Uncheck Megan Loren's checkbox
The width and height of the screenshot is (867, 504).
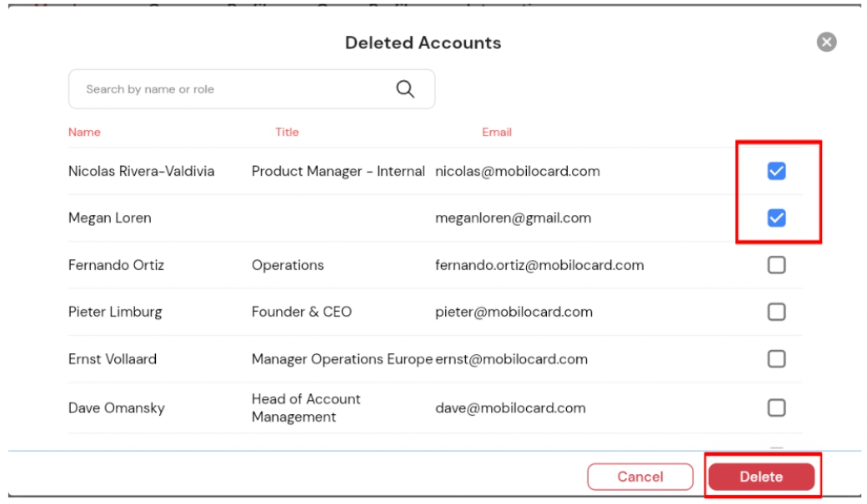(x=776, y=217)
